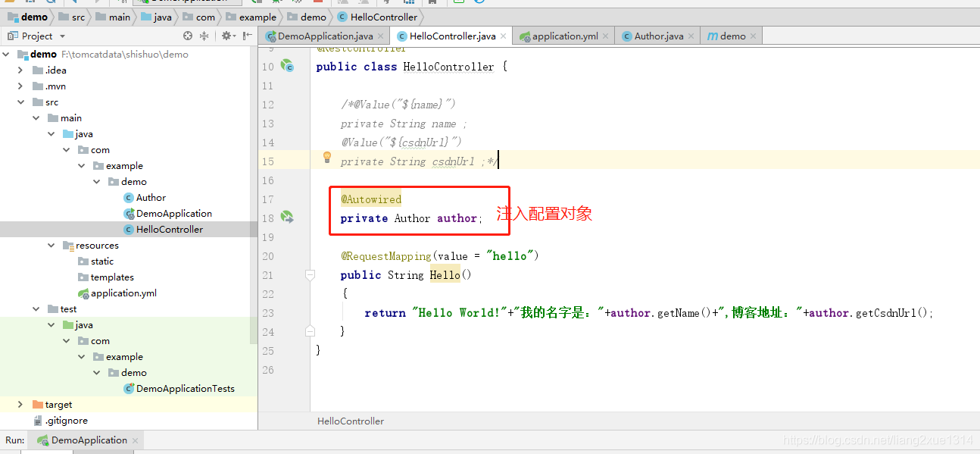Select Author class in project tree
The height and width of the screenshot is (454, 980).
[151, 198]
